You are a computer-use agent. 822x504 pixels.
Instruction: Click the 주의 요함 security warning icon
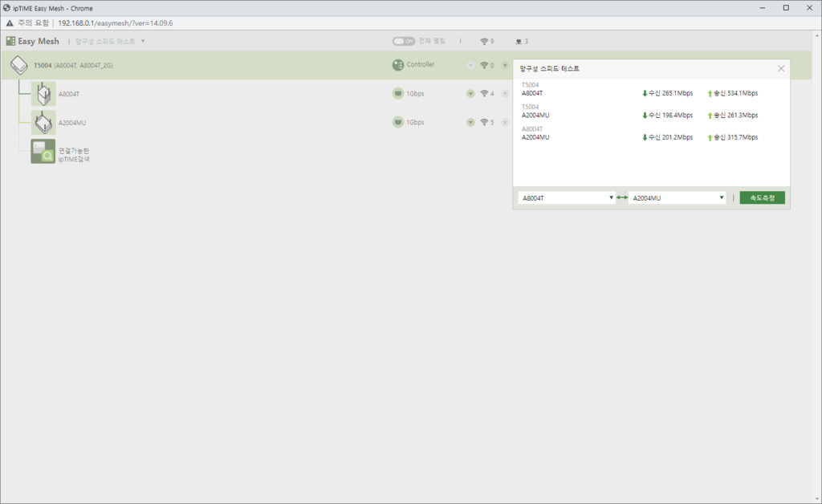[10, 23]
